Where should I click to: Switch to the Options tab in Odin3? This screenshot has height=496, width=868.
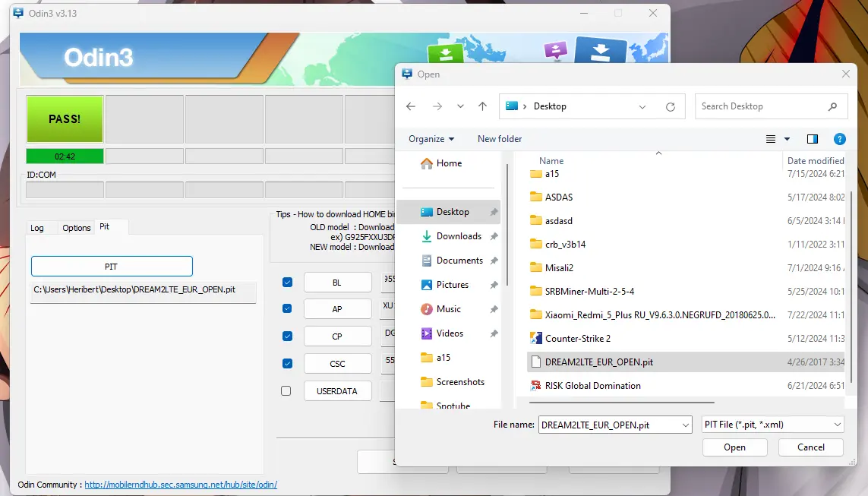click(x=77, y=228)
